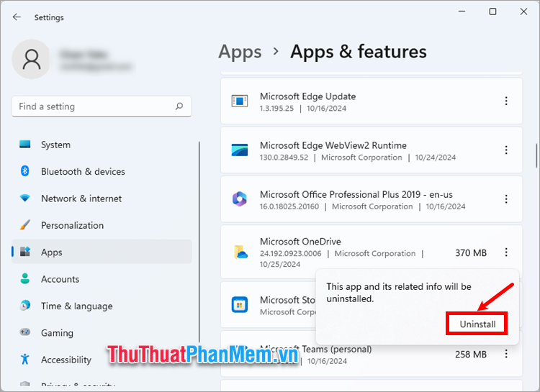Go back using the arrow in the Settings title bar
The height and width of the screenshot is (392, 540).
coord(17,17)
